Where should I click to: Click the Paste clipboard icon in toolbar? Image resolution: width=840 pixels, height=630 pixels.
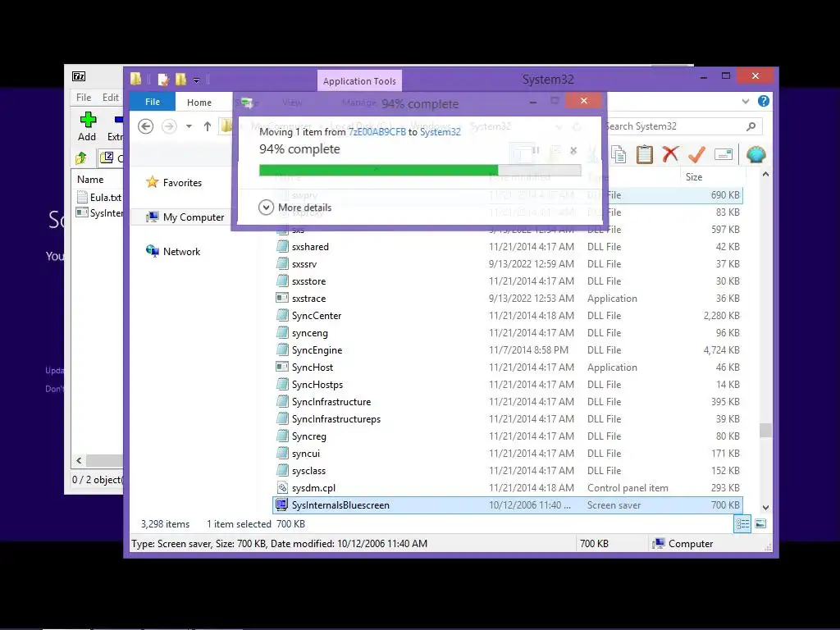pos(645,154)
